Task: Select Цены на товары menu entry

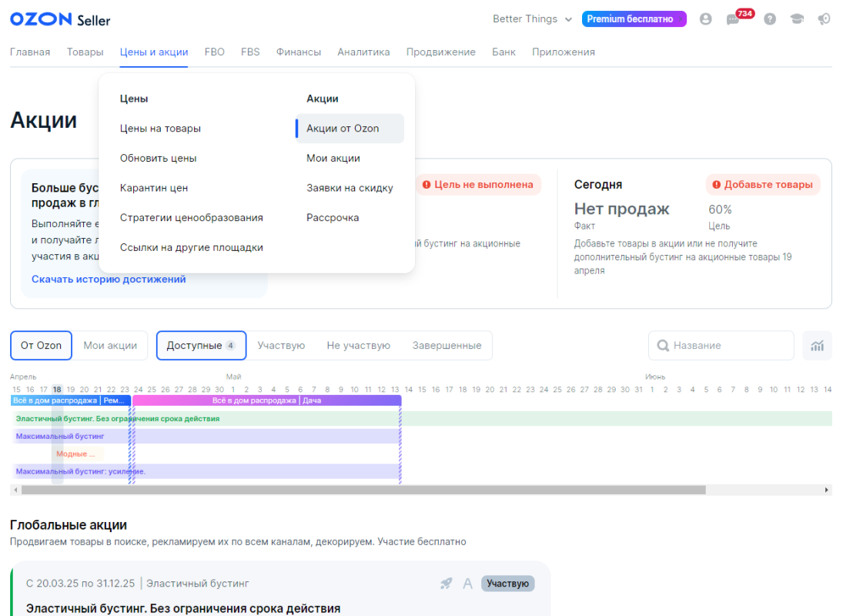Action: pyautogui.click(x=160, y=129)
